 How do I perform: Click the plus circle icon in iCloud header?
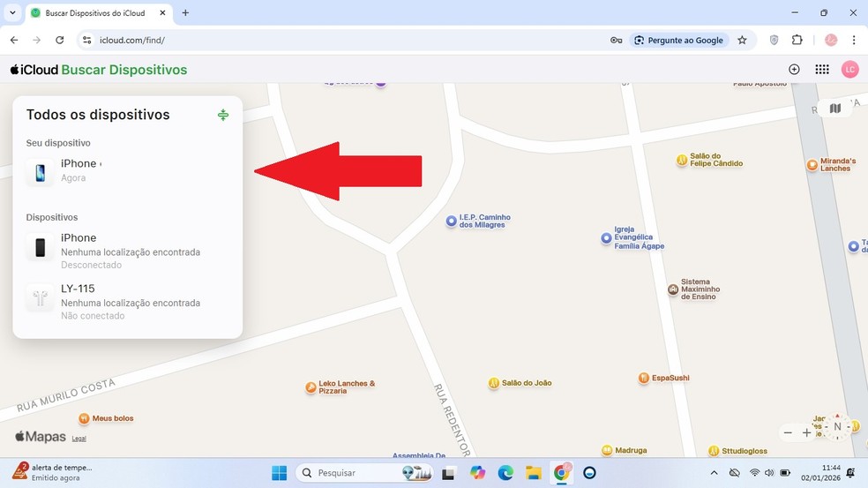[x=795, y=69]
